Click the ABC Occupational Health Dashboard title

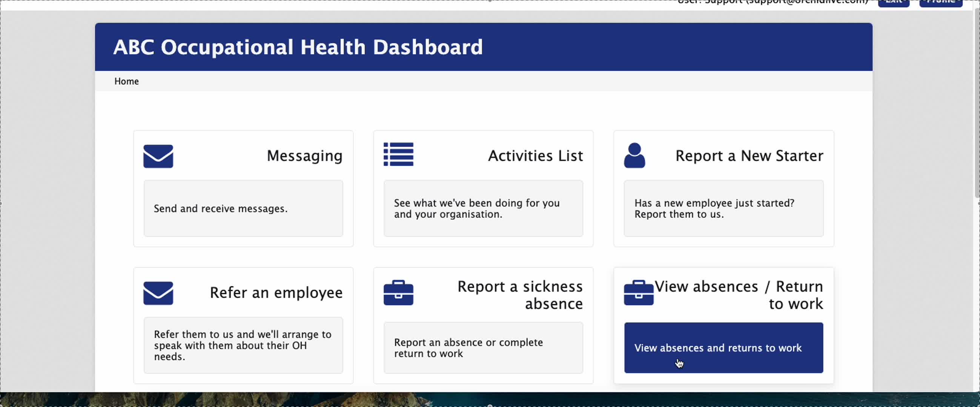pos(298,47)
